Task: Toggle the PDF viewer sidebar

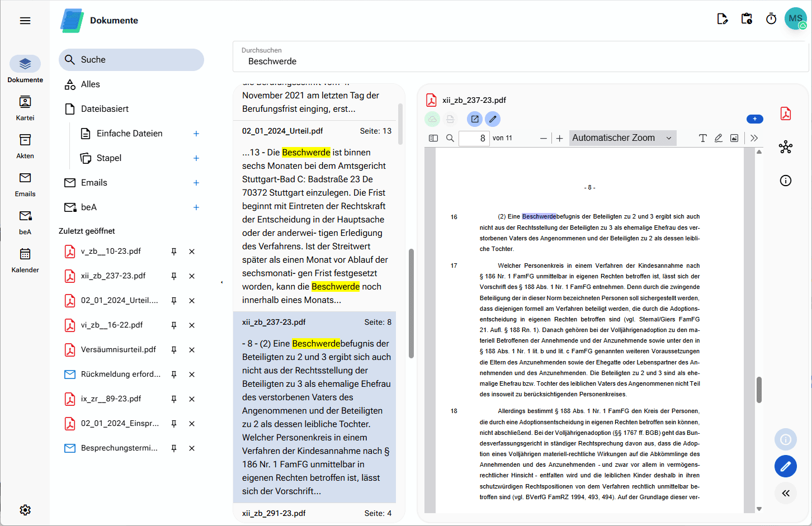Action: pyautogui.click(x=433, y=138)
